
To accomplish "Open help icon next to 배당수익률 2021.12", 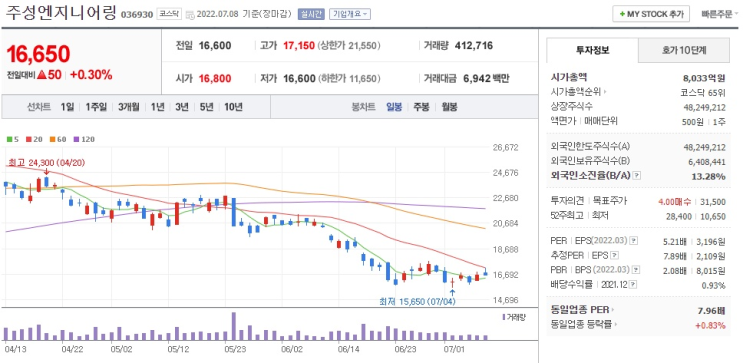I will (x=634, y=285).
